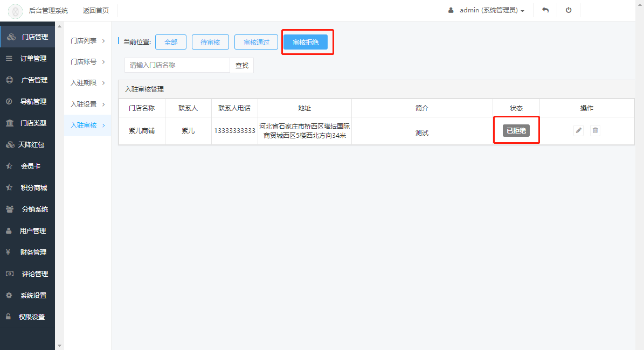Click the 导航管理 compass icon
Image resolution: width=644 pixels, height=350 pixels.
[9, 101]
